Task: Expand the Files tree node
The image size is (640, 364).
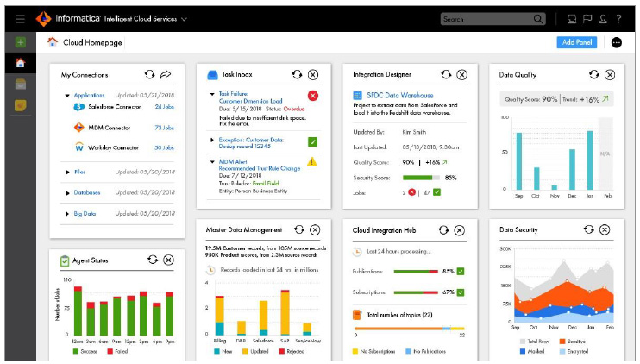Action: (68, 173)
